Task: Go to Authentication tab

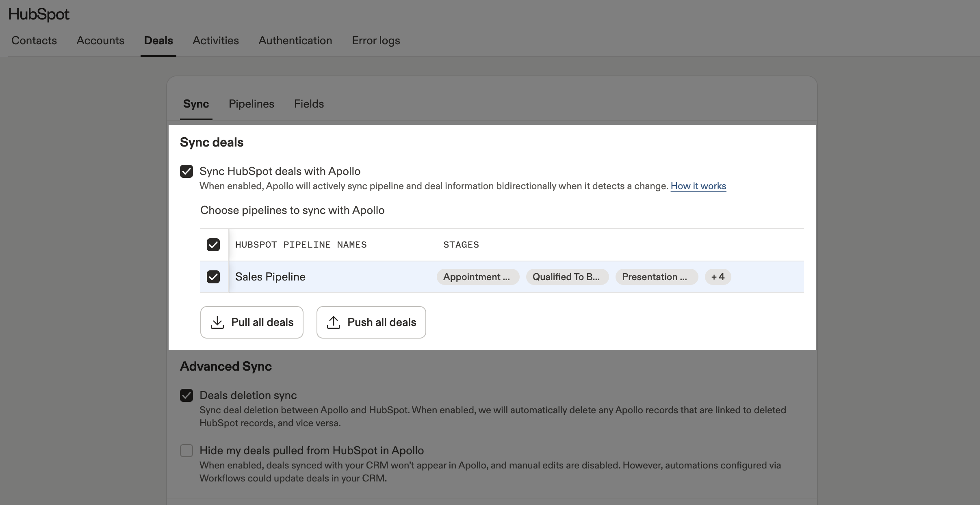Action: (x=295, y=41)
